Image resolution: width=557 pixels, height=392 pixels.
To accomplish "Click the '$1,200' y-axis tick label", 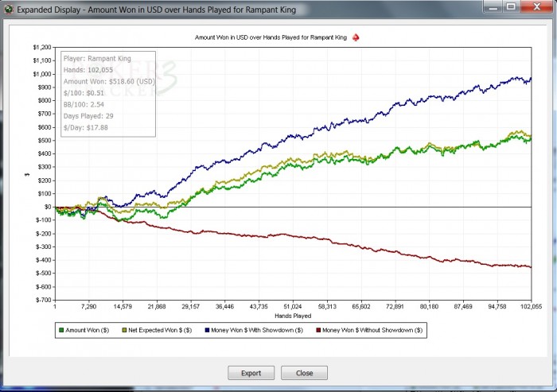I will click(42, 48).
